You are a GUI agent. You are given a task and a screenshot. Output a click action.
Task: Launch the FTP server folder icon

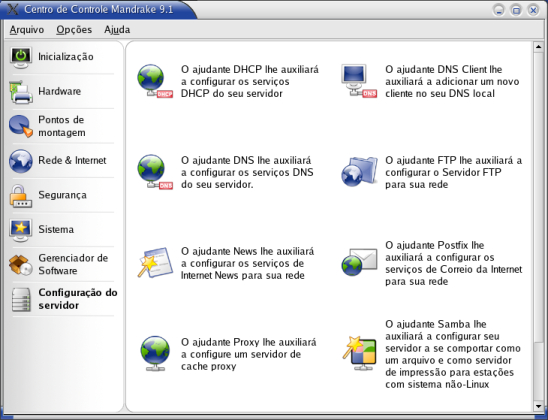[359, 172]
